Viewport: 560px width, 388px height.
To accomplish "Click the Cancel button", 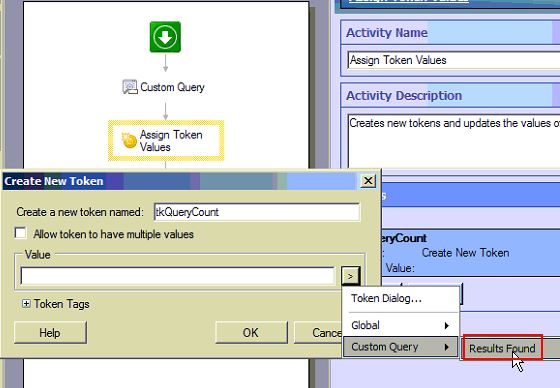I will click(318, 333).
